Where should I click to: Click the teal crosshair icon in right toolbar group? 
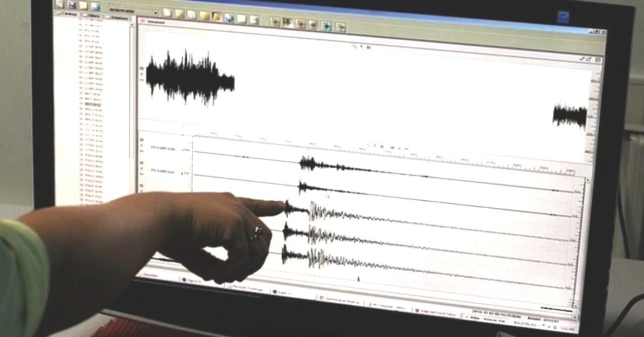click(x=327, y=25)
